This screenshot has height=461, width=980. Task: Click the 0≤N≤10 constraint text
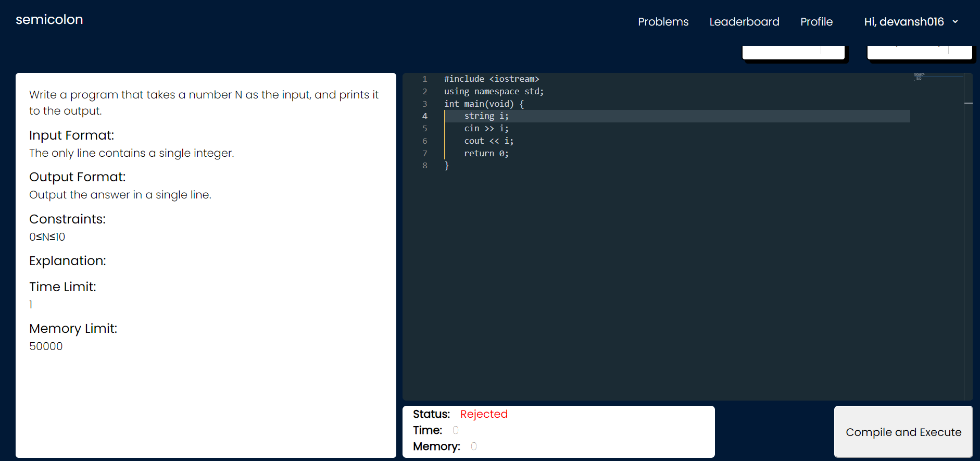coord(47,237)
